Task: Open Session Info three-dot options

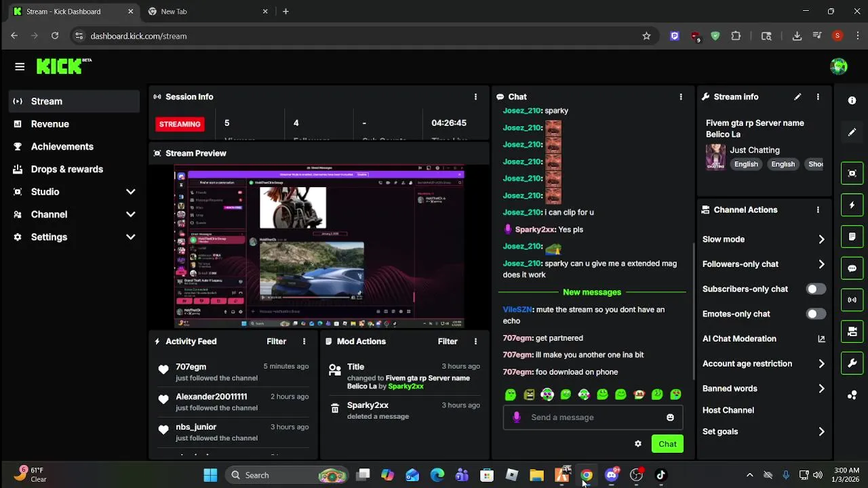Action: [475, 97]
